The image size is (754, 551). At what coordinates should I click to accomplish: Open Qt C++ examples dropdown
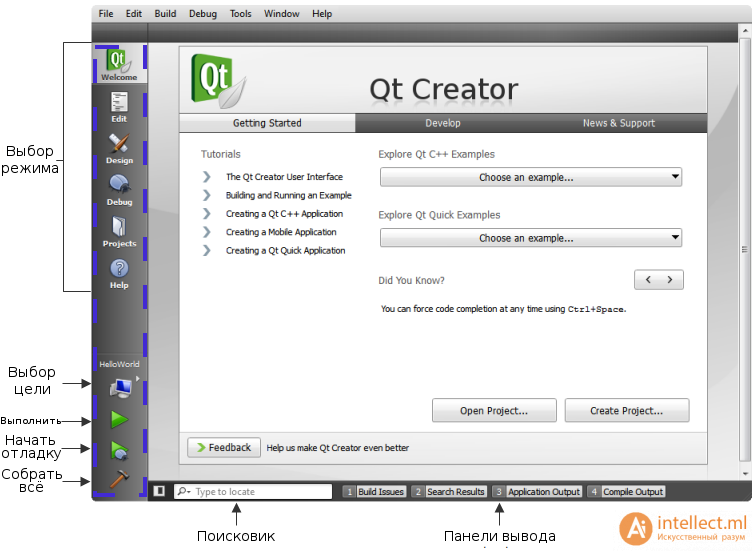click(531, 177)
